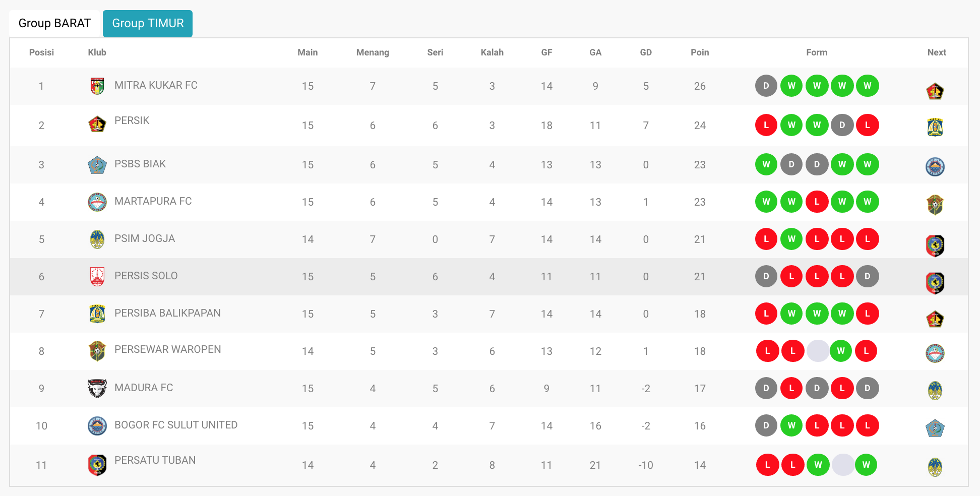Click the Madura FC bull logo
This screenshot has height=496, width=980.
(97, 389)
